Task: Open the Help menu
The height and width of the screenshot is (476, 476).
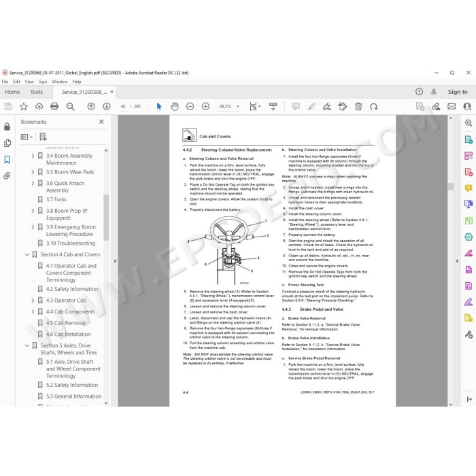Action: pyautogui.click(x=77, y=82)
